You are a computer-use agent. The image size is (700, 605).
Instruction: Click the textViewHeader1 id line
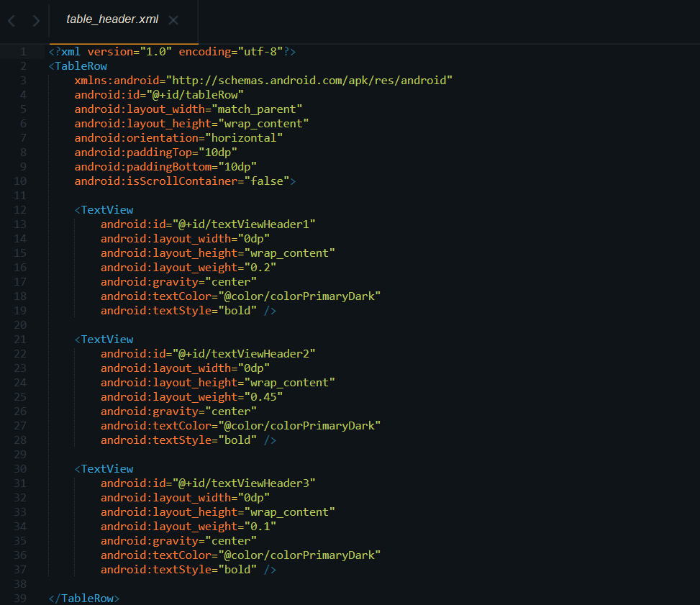point(208,224)
